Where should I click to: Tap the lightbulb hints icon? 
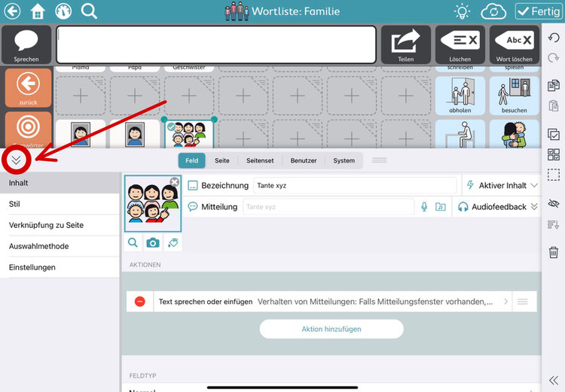click(462, 11)
